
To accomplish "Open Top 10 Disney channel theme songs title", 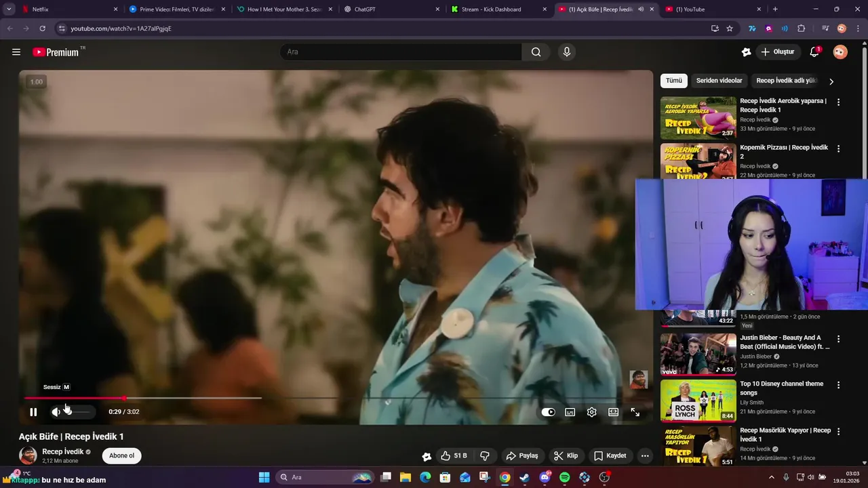I will pos(781,388).
